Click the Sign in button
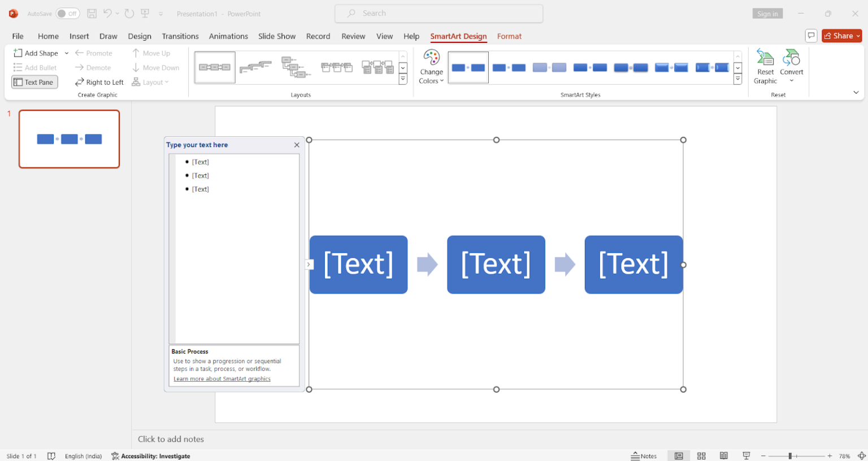868x461 pixels. 767,12
